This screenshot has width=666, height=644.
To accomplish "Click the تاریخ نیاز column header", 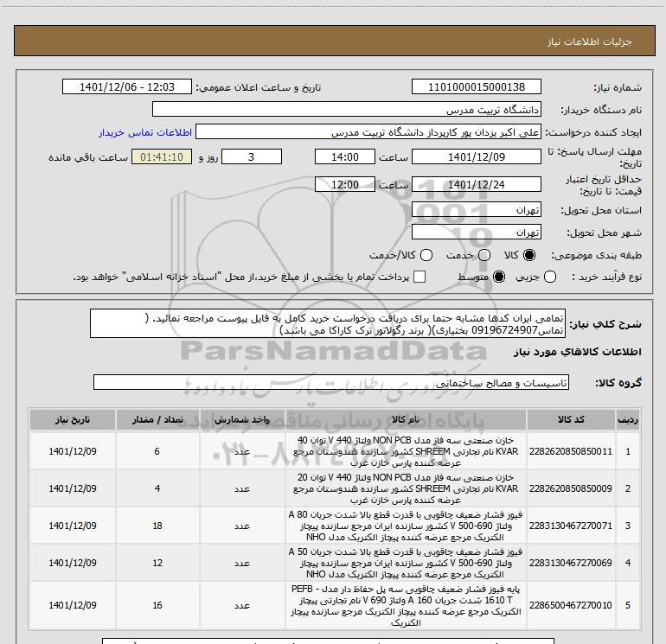I will coord(73,420).
